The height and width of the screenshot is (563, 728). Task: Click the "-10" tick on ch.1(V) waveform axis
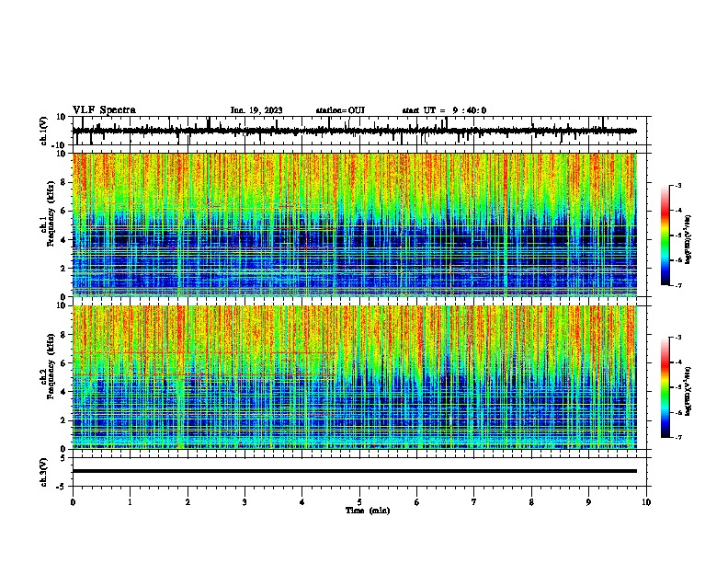point(60,144)
